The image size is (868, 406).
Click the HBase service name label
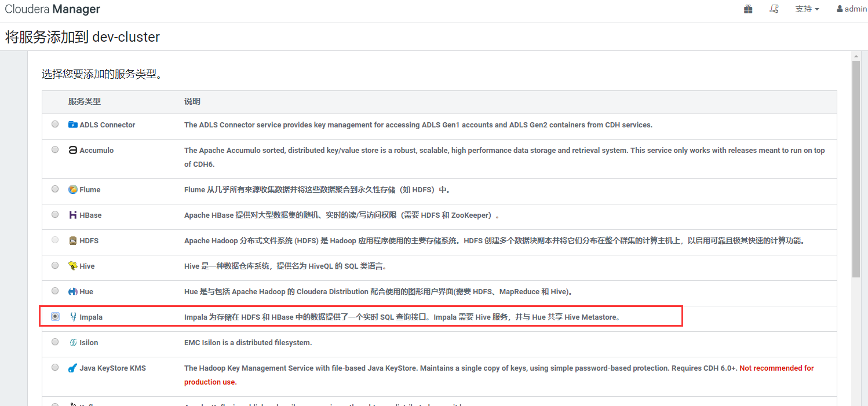[90, 215]
